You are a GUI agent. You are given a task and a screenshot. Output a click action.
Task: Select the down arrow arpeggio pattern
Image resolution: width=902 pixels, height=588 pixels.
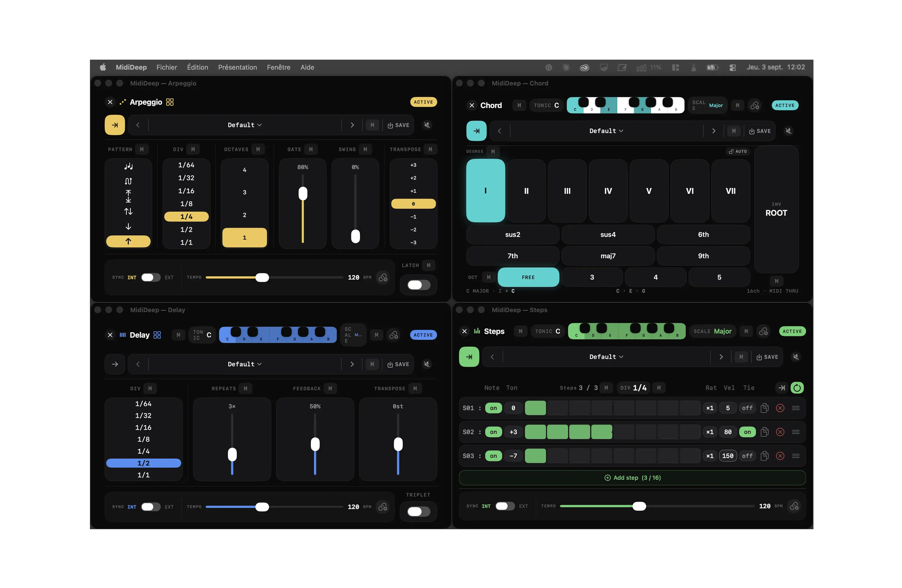tap(128, 227)
